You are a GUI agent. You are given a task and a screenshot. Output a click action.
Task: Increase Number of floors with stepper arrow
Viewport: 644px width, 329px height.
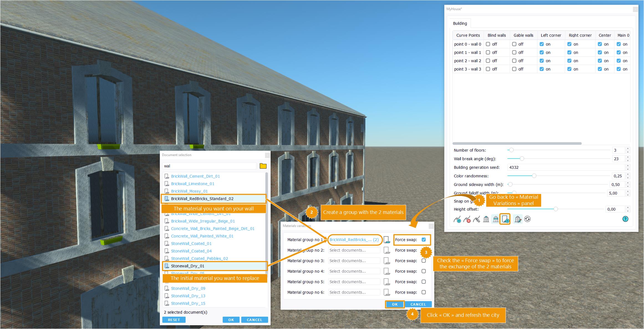628,149
